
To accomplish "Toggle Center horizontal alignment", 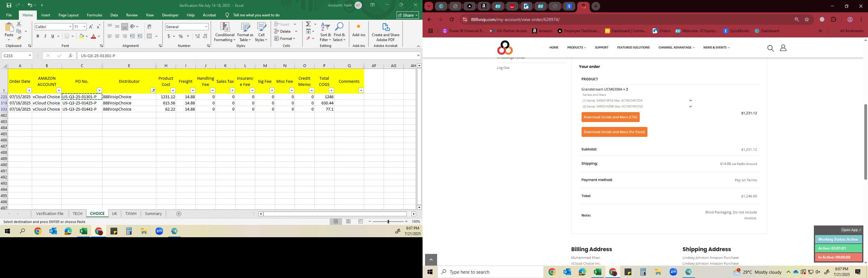I will click(117, 36).
